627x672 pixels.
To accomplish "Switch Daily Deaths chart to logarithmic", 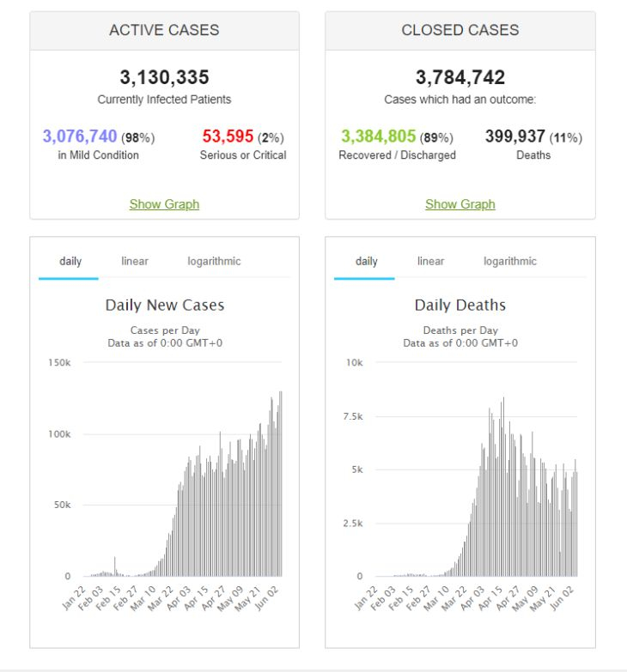I will [510, 262].
